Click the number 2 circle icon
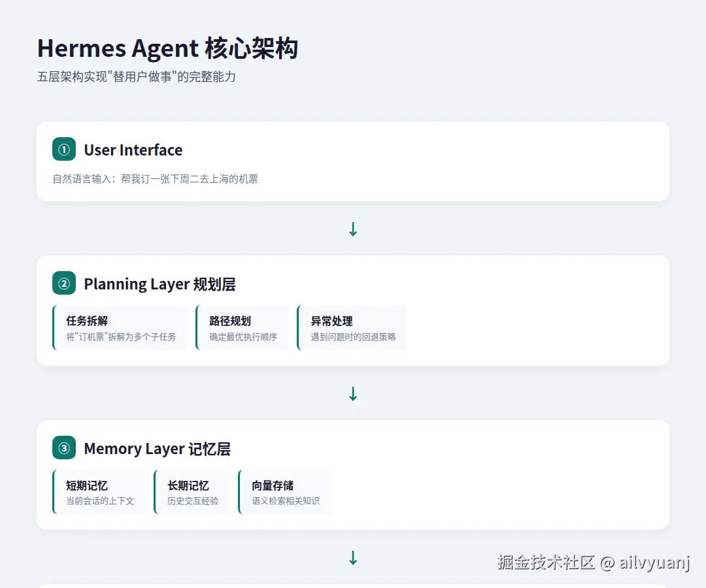Image resolution: width=706 pixels, height=588 pixels. coord(64,283)
